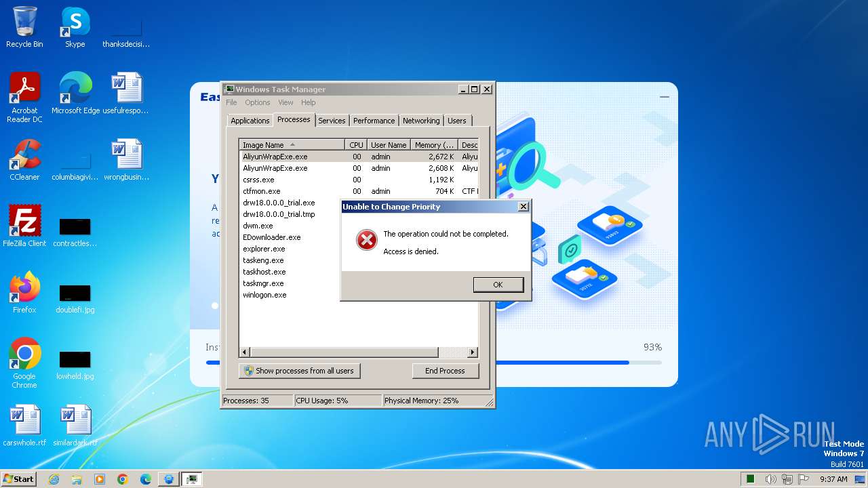Viewport: 868px width, 488px height.
Task: Select the winlogon.exe process row
Action: click(290, 295)
